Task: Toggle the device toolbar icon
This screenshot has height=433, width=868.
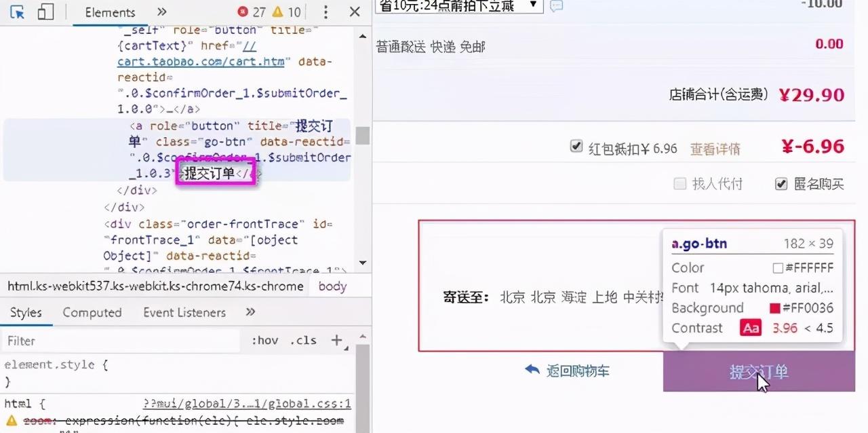Action: click(45, 12)
